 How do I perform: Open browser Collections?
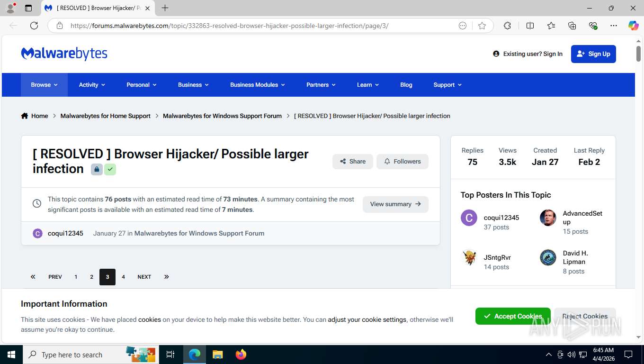pos(572,26)
